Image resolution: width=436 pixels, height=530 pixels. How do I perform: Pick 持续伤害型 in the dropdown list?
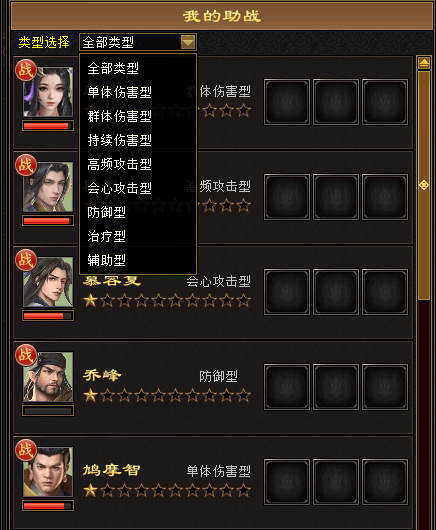(x=119, y=140)
